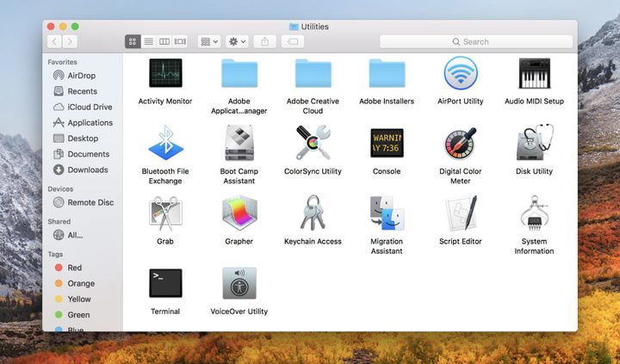The height and width of the screenshot is (364, 620).
Task: Go back with the left arrow button
Action: point(54,41)
